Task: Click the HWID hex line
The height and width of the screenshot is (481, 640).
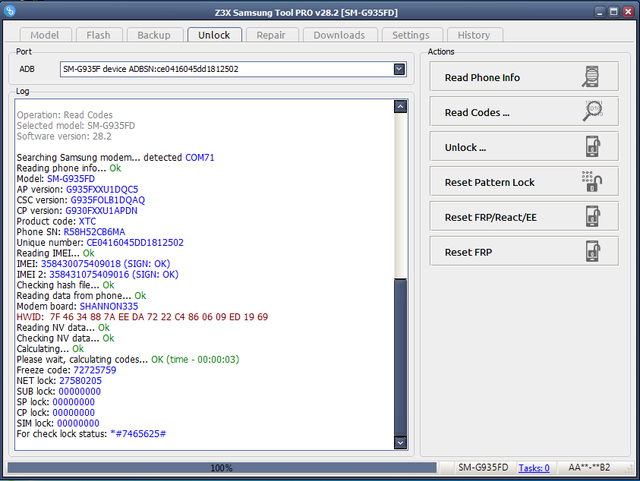Action: (x=142, y=317)
